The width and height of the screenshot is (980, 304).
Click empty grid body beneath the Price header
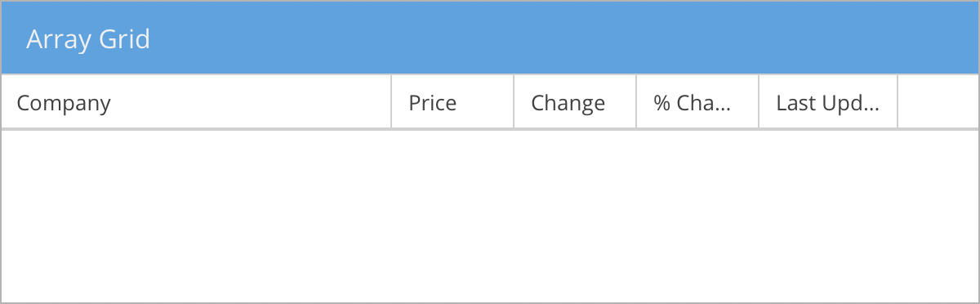tap(453, 216)
